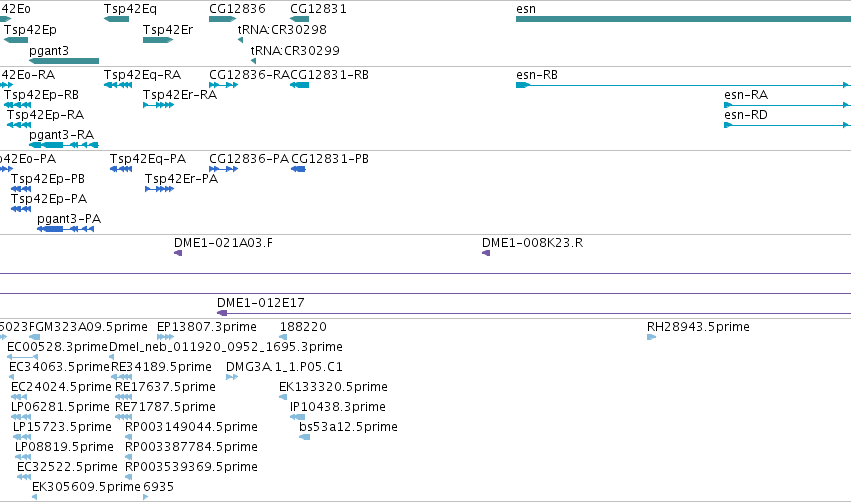Click the tRNA:CR30299 marker

tap(253, 61)
